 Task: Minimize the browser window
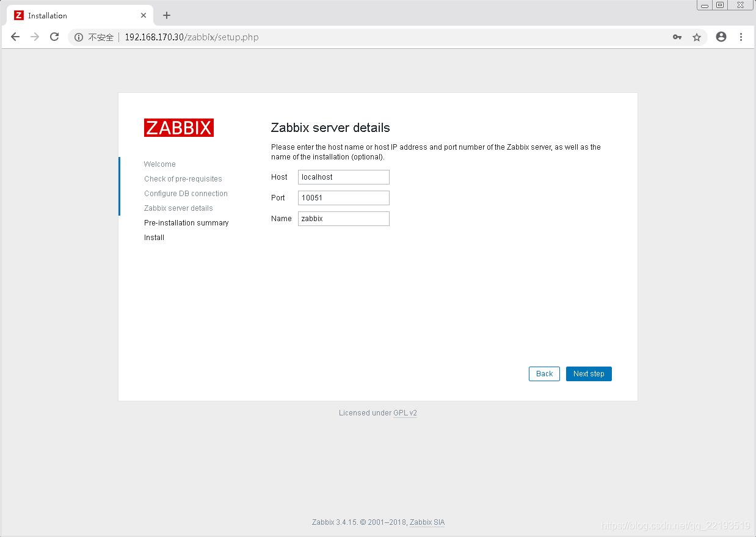(x=705, y=5)
